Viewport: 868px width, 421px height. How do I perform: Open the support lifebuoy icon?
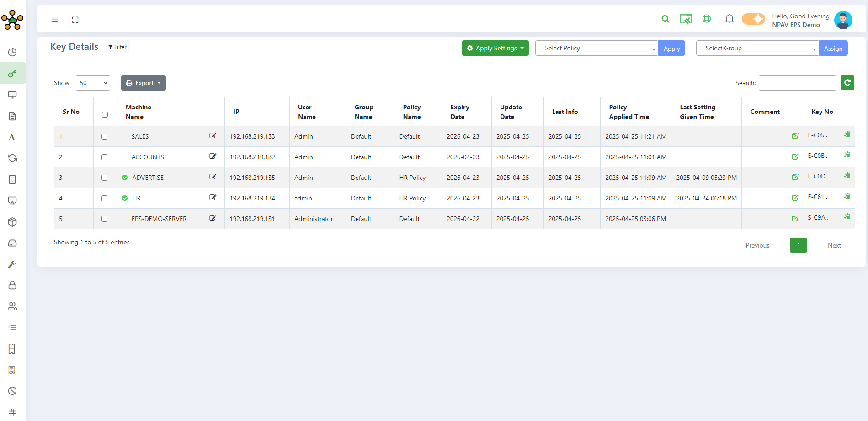coord(707,19)
